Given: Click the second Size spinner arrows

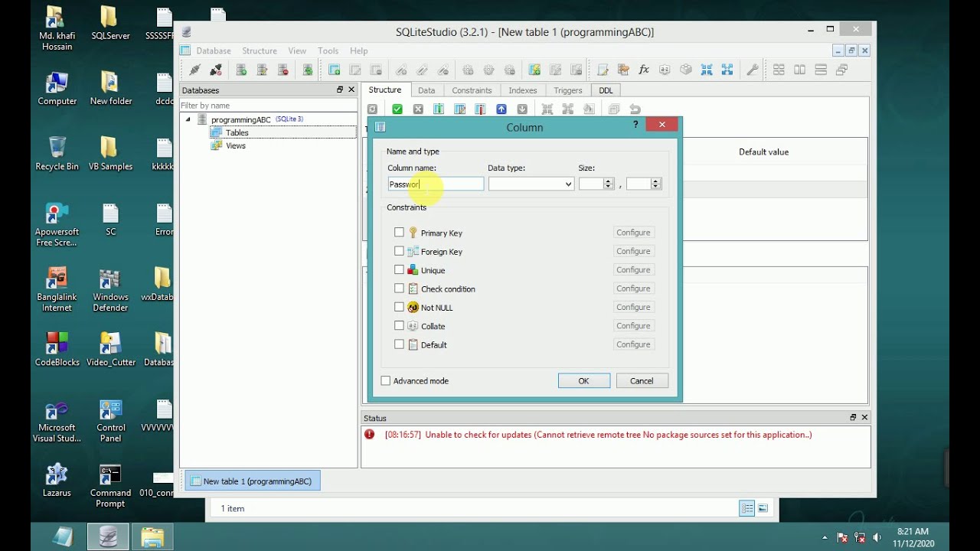Looking at the screenshot, I should click(655, 184).
